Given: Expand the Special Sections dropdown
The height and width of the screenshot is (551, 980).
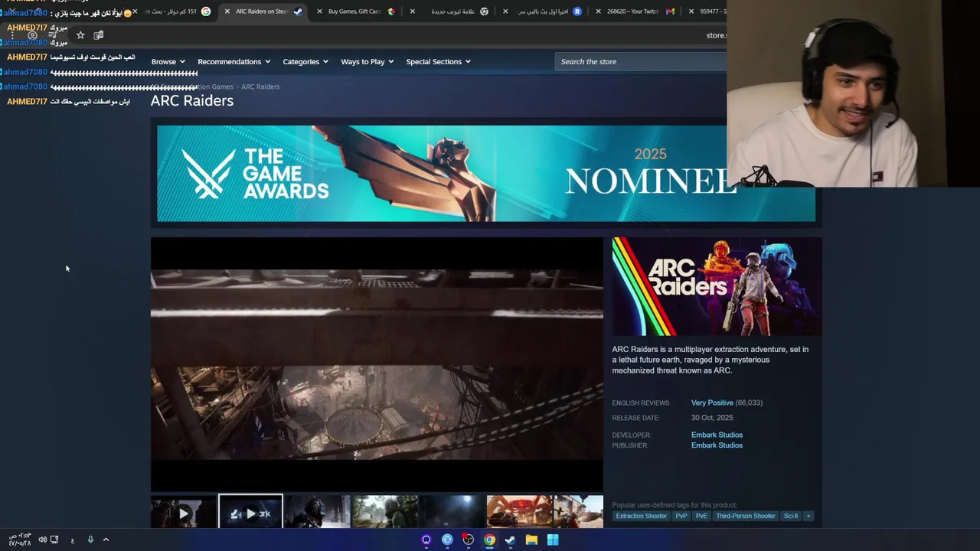Looking at the screenshot, I should point(438,61).
